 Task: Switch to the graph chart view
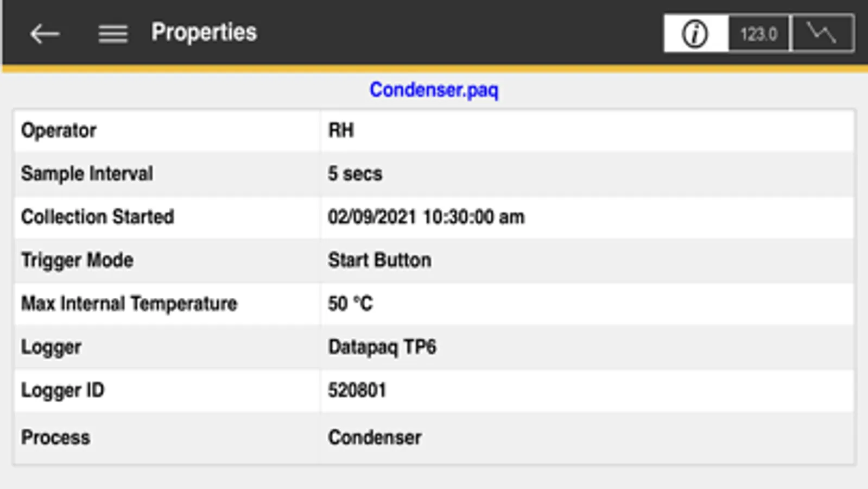click(822, 34)
